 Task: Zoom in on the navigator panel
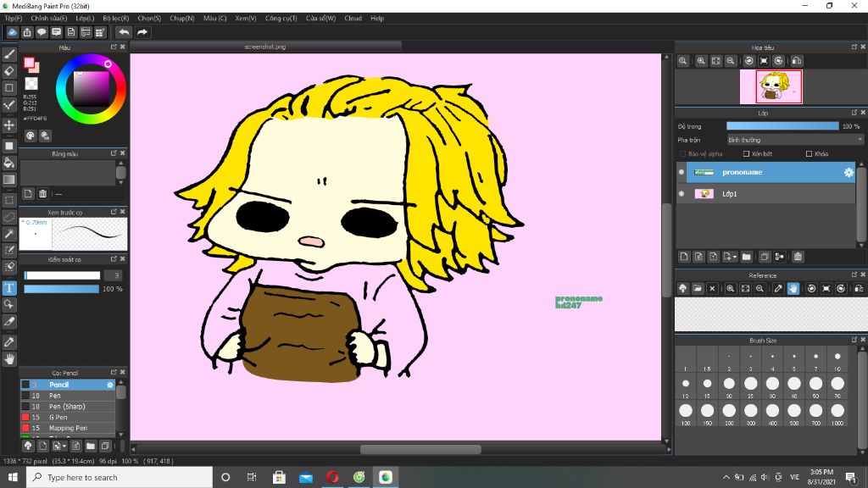[x=701, y=61]
